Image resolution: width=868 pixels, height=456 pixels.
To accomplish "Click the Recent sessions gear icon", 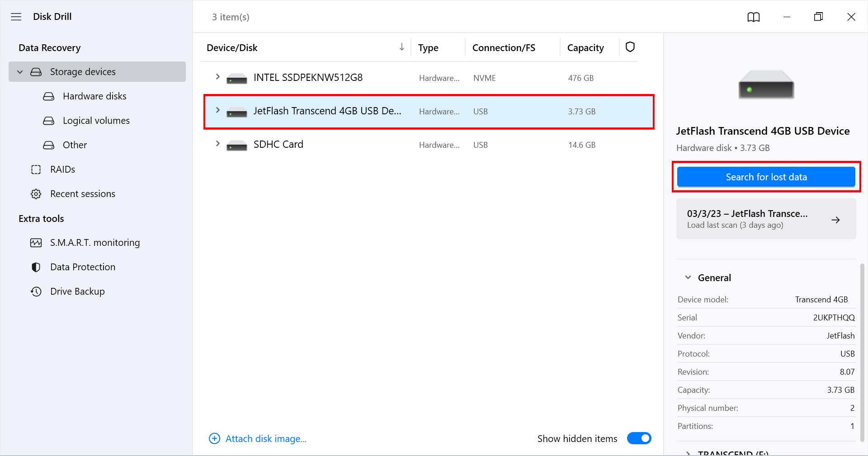I will [x=36, y=194].
